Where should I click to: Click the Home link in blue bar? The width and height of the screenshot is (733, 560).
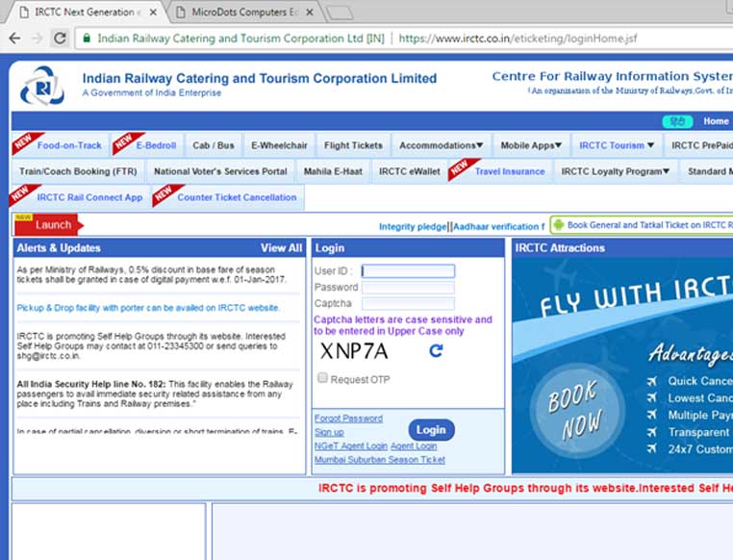click(716, 121)
